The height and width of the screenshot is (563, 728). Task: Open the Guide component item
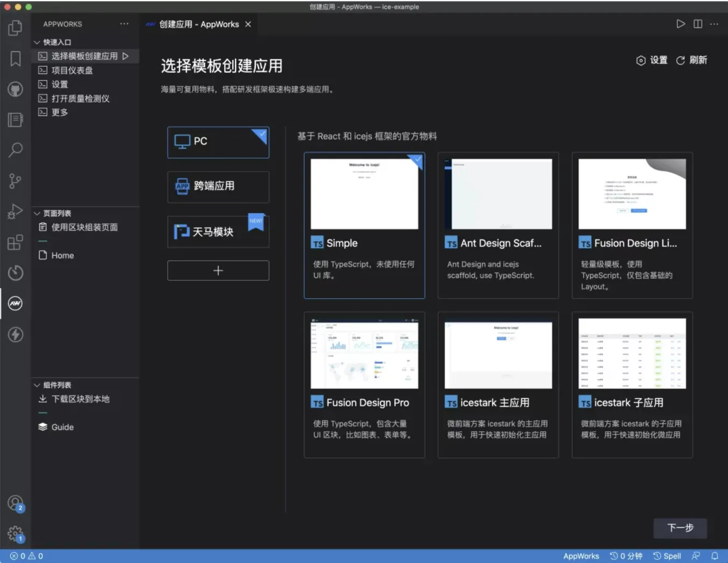[62, 427]
